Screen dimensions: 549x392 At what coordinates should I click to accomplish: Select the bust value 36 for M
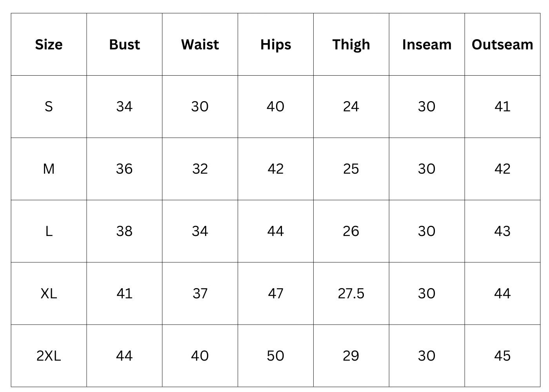coord(124,169)
